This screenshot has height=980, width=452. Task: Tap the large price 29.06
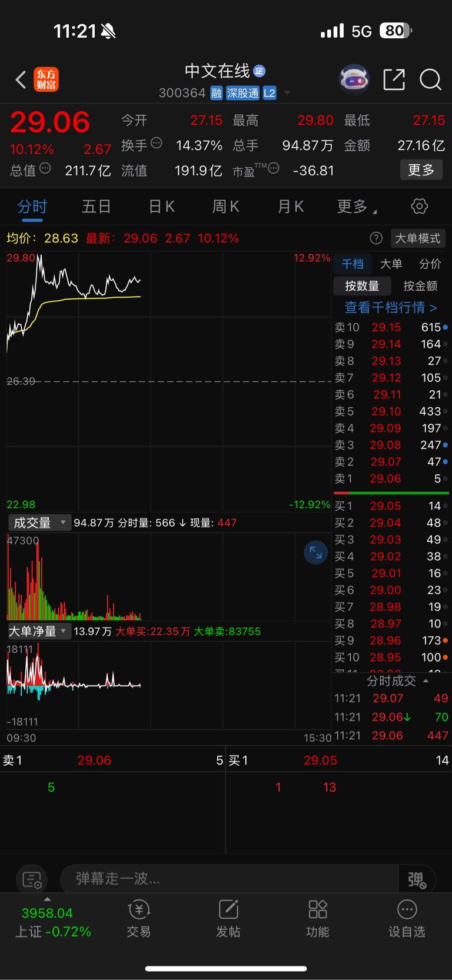(x=50, y=122)
